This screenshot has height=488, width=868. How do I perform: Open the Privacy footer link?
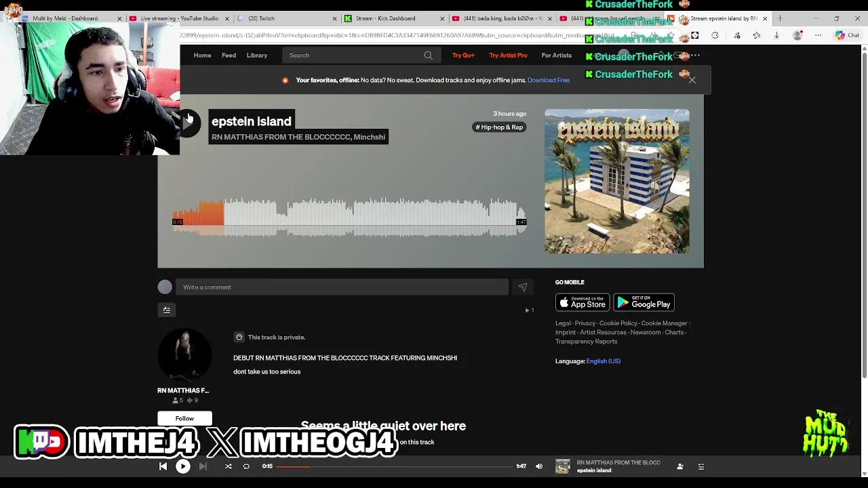(585, 323)
